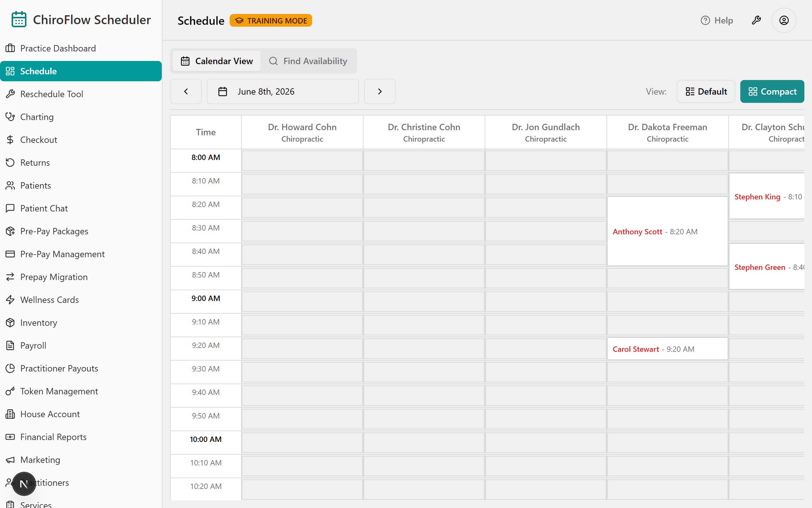812x508 pixels.
Task: Click the round N badge overlay
Action: [24, 484]
